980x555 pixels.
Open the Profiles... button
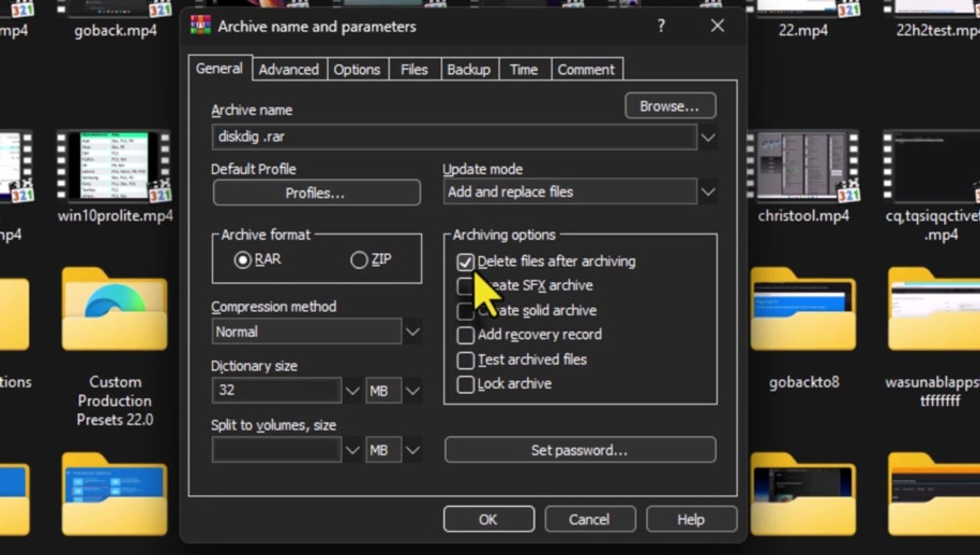pos(317,193)
